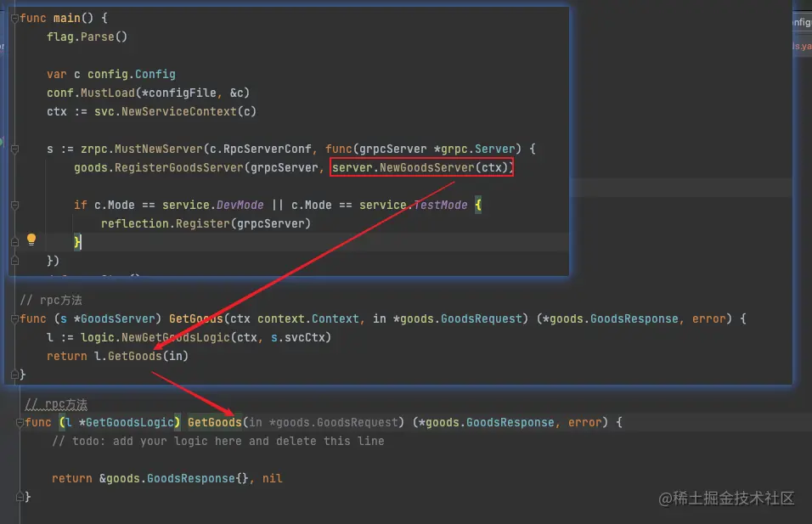Click *grpc.Server parameter type
This screenshot has width=812, height=524.
(x=475, y=149)
